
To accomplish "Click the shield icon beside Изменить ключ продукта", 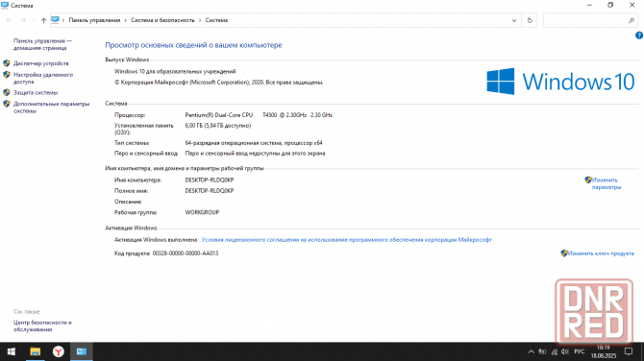I will click(x=564, y=253).
